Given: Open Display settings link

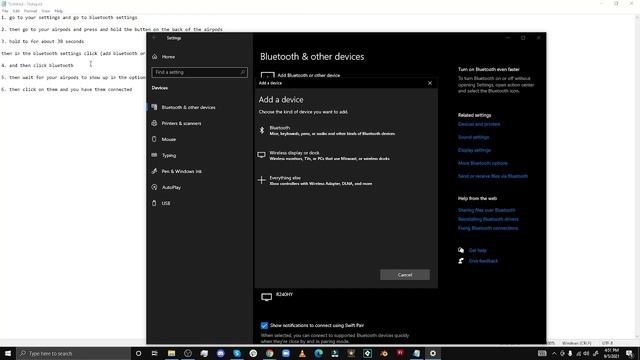Looking at the screenshot, I should (x=474, y=150).
